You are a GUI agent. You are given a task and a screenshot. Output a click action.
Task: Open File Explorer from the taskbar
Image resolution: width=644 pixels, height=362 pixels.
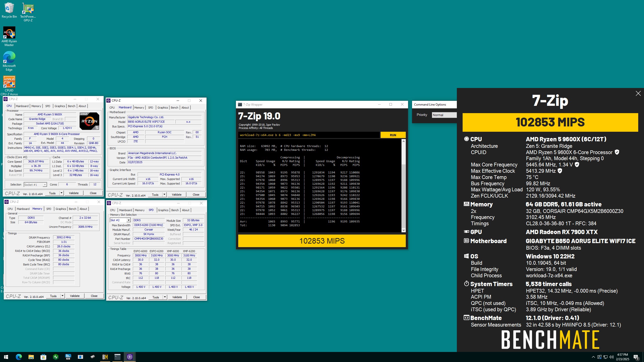coord(31,357)
